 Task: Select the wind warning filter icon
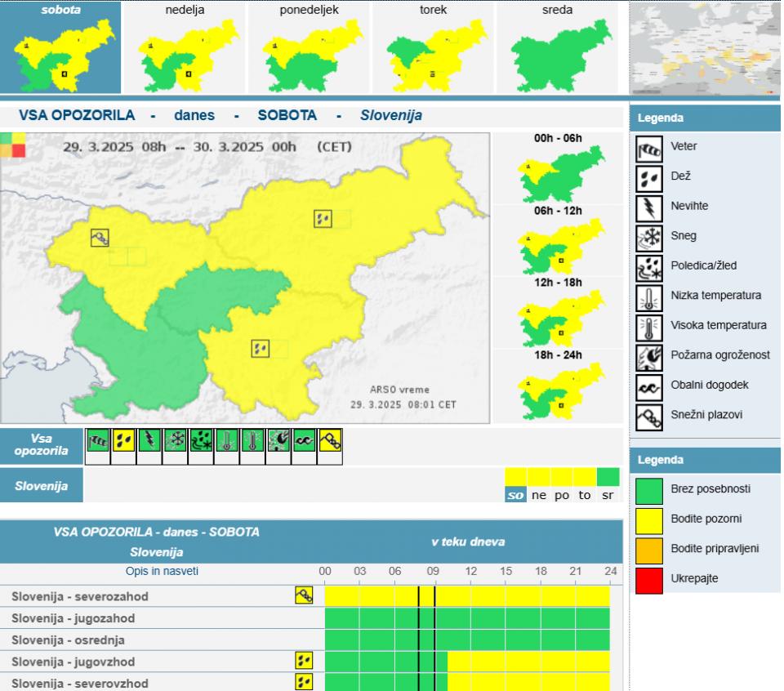point(98,440)
